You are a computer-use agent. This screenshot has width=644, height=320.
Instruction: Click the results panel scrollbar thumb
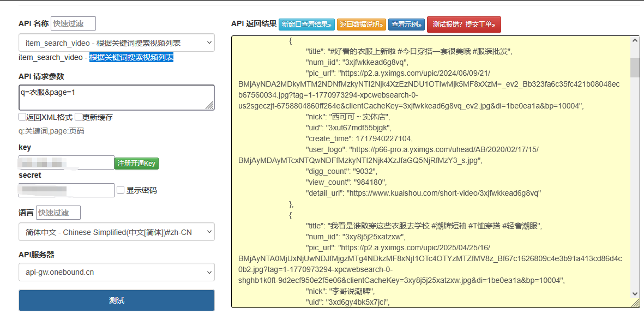(x=635, y=67)
